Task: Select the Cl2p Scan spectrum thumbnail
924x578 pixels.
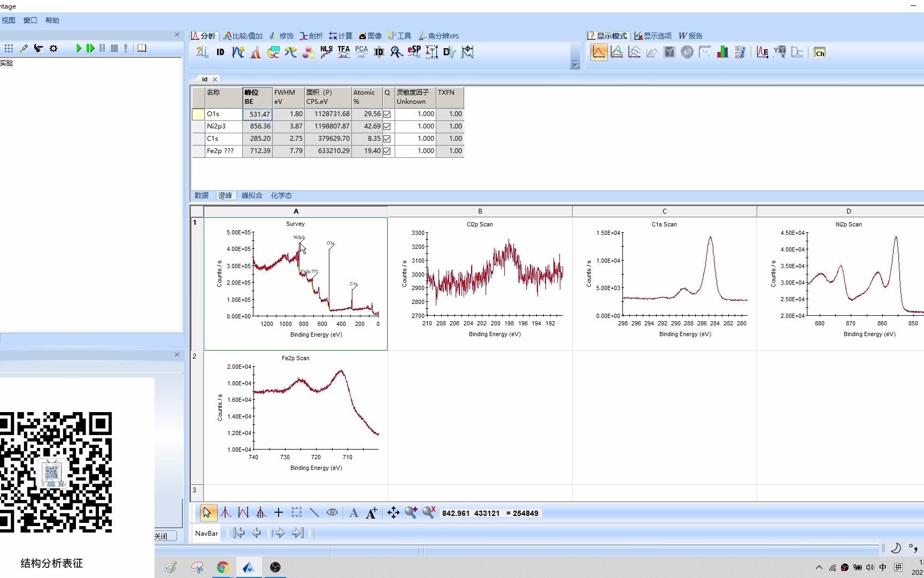Action: click(480, 284)
